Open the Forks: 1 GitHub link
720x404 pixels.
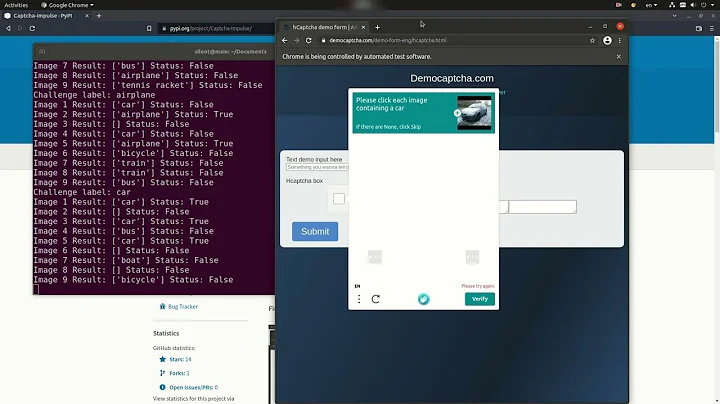(179, 373)
